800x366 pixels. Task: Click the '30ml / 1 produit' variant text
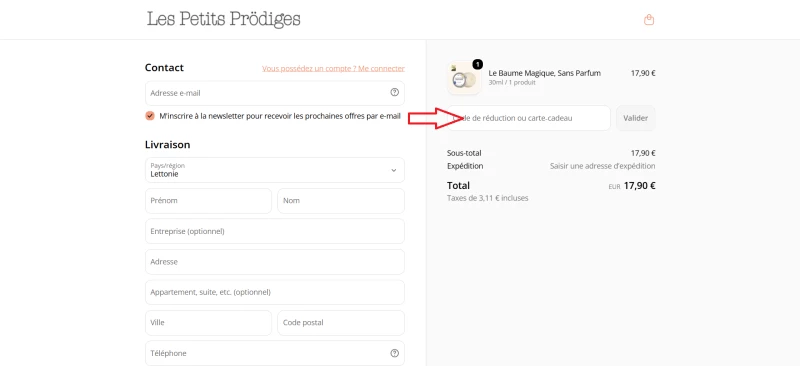[512, 83]
